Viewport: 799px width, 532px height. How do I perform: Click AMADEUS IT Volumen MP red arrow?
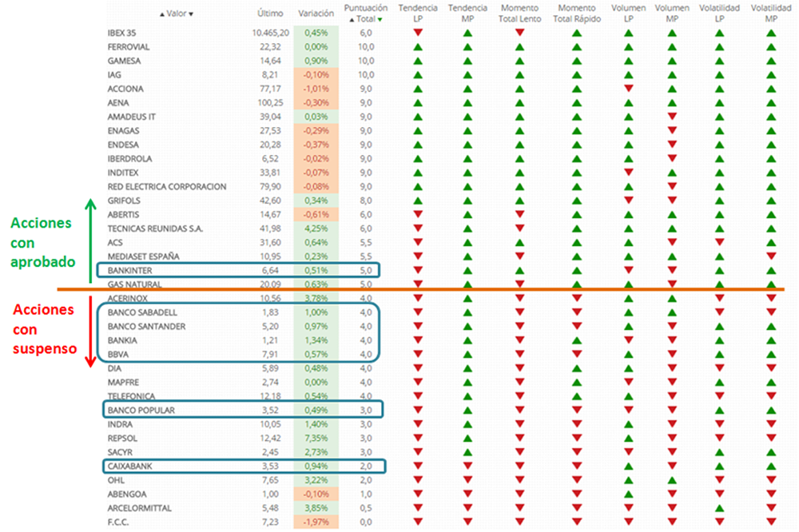(672, 117)
